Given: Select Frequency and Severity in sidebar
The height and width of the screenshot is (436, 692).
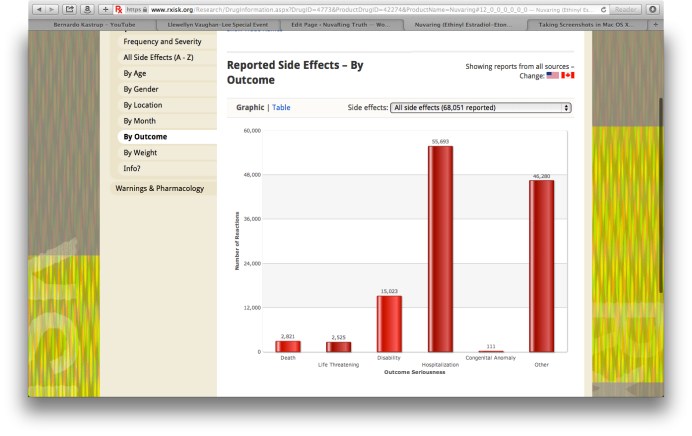Looking at the screenshot, I should [x=161, y=41].
